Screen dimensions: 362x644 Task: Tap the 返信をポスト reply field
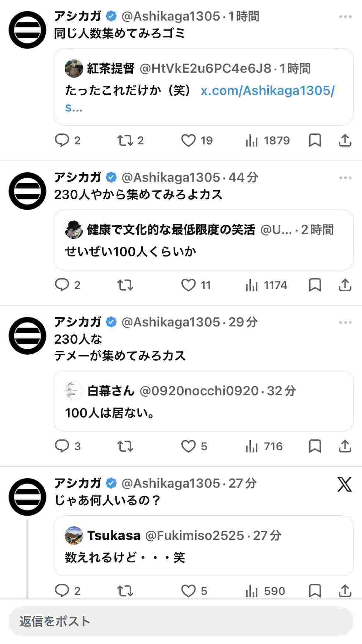pos(181,621)
